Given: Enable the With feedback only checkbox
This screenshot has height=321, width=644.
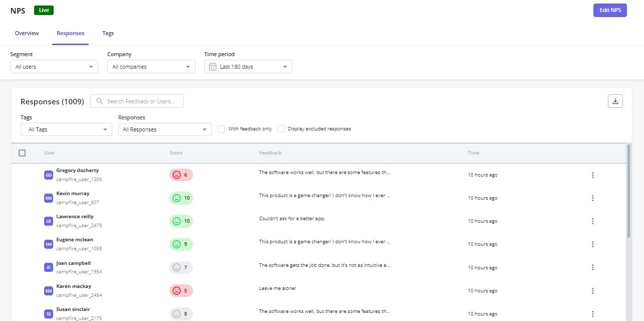Looking at the screenshot, I should click(x=221, y=128).
